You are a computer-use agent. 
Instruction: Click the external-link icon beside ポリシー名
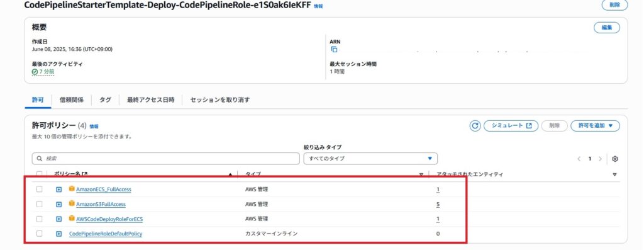coord(85,174)
